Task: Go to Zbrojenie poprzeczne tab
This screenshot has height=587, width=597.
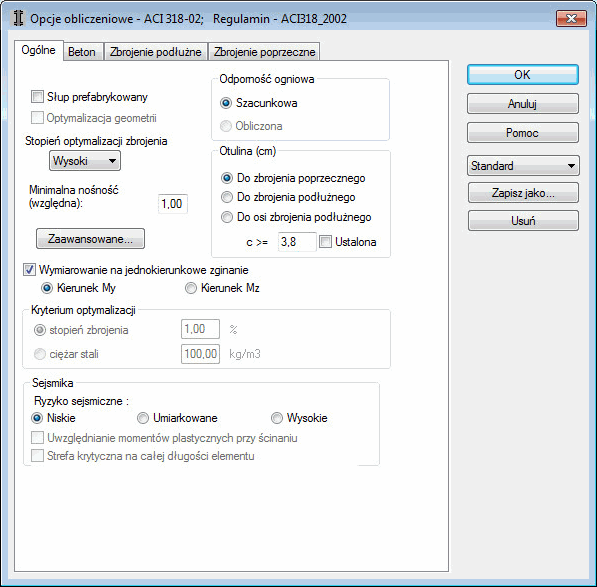Action: (265, 52)
